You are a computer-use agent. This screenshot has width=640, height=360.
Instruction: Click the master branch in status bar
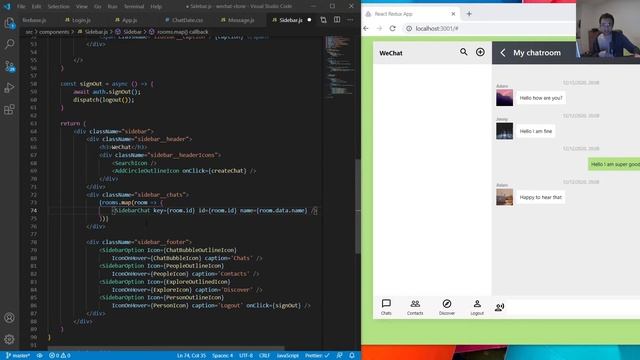coord(18,356)
